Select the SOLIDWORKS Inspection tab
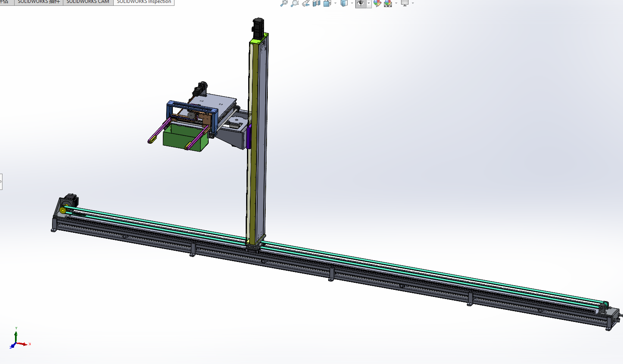The height and width of the screenshot is (364, 623). [x=144, y=2]
